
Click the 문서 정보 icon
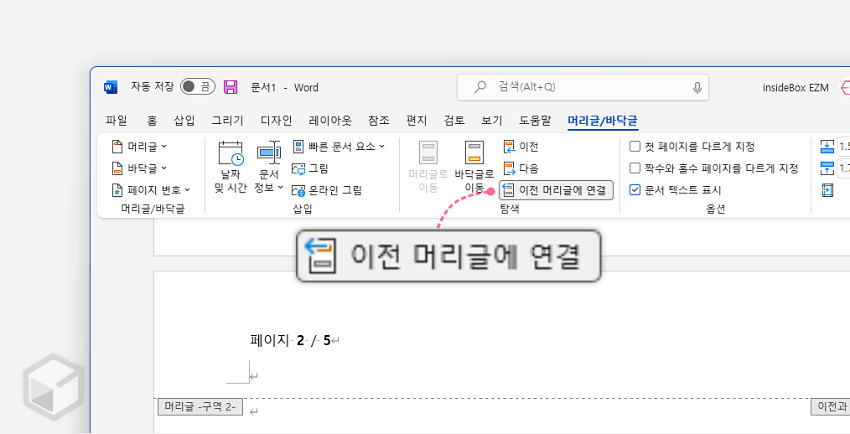(268, 153)
